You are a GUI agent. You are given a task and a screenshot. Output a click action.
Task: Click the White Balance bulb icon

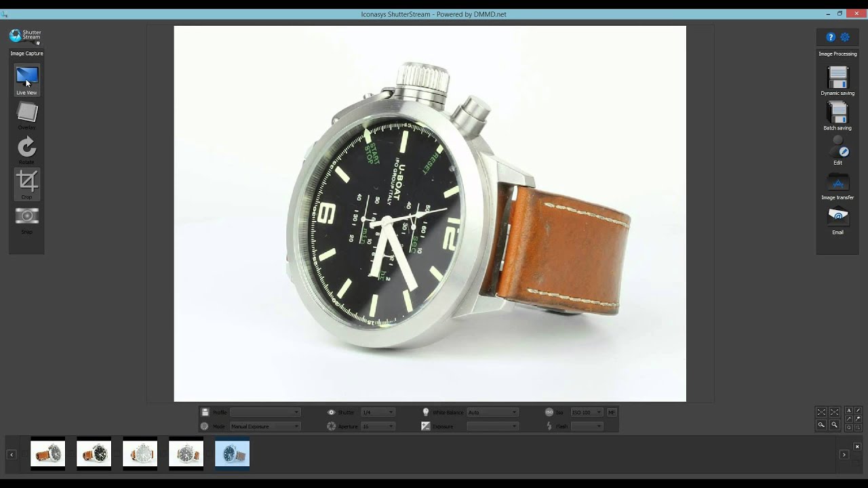pyautogui.click(x=426, y=412)
